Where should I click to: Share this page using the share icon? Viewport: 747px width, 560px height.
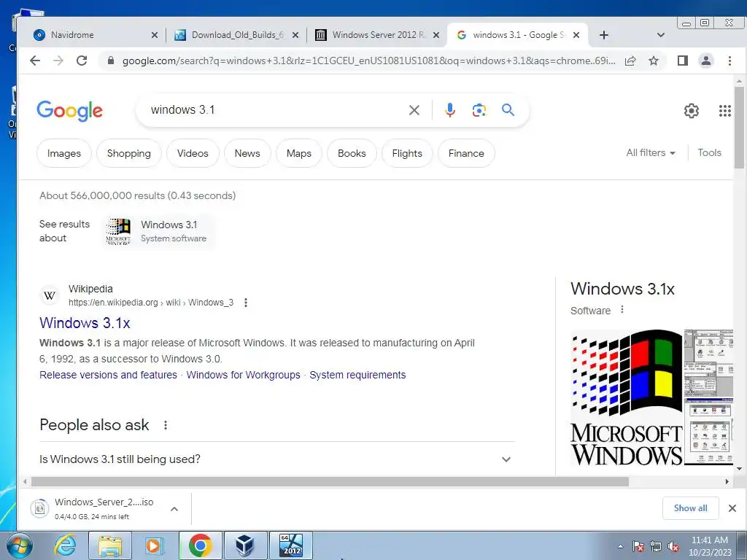click(630, 61)
